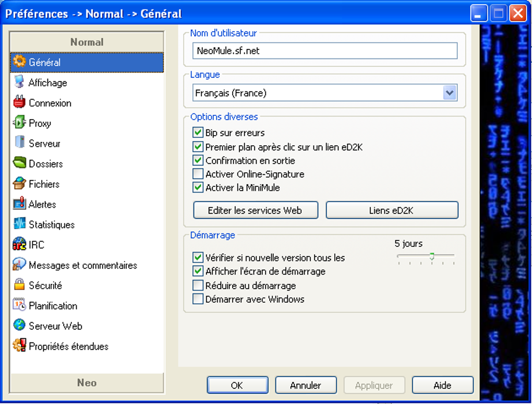532x404 pixels.
Task: Open the Langue dropdown arrow
Action: (449, 93)
